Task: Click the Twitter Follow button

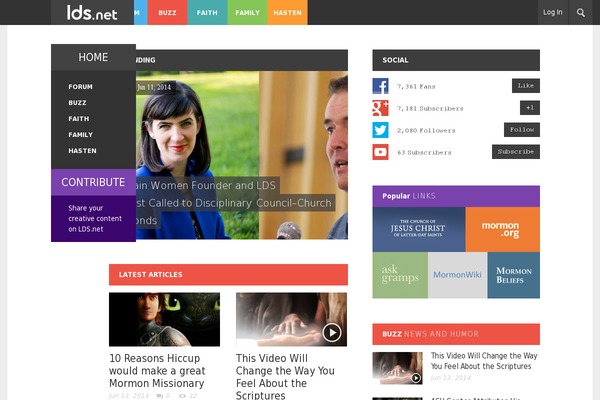Action: (x=522, y=130)
